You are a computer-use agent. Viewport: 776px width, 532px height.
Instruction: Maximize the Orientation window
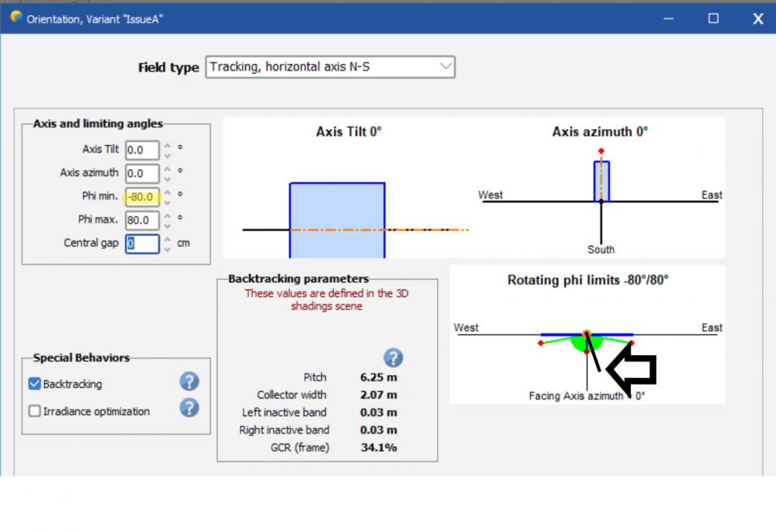coord(713,19)
